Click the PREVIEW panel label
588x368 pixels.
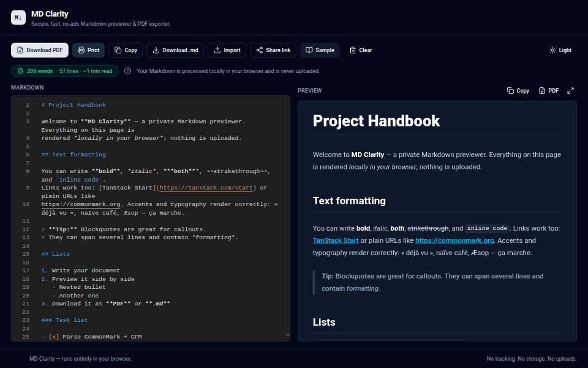pyautogui.click(x=310, y=91)
